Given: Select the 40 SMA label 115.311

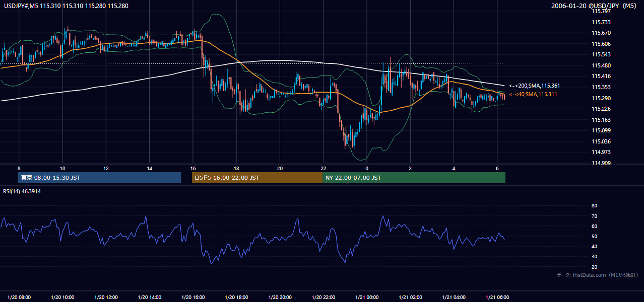Looking at the screenshot, I should pos(533,94).
